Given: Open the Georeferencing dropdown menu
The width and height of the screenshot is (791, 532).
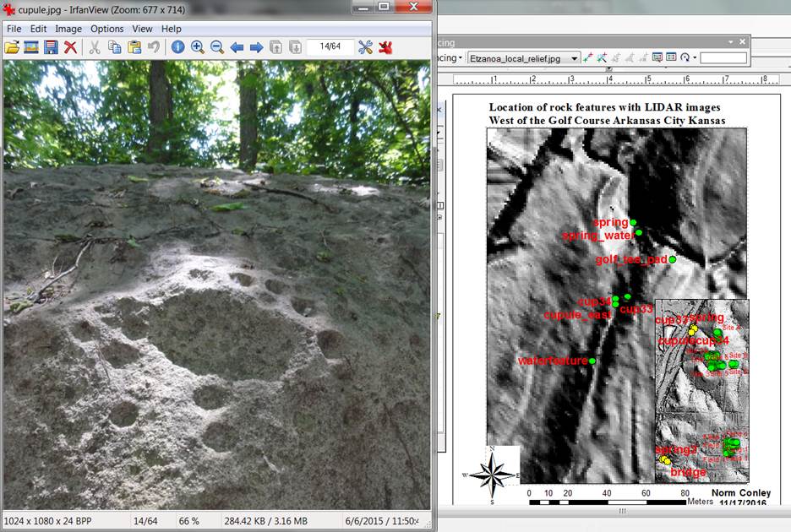Looking at the screenshot, I should point(450,58).
